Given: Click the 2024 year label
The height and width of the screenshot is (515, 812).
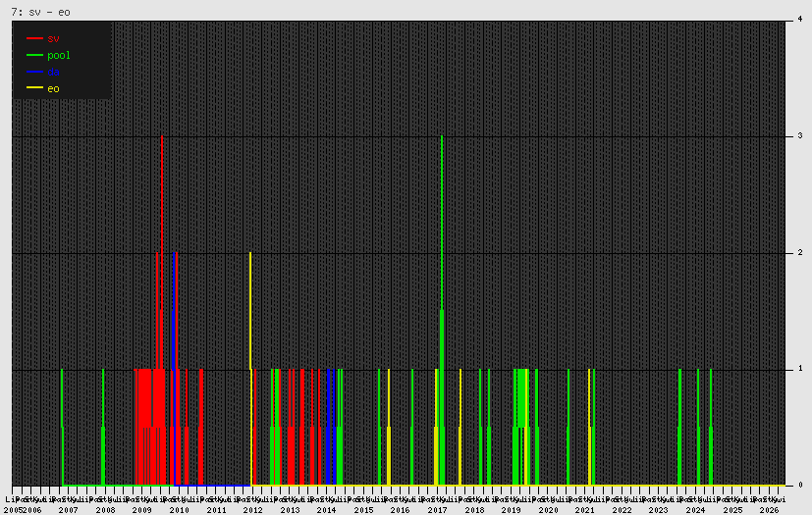Looking at the screenshot, I should point(695,510).
